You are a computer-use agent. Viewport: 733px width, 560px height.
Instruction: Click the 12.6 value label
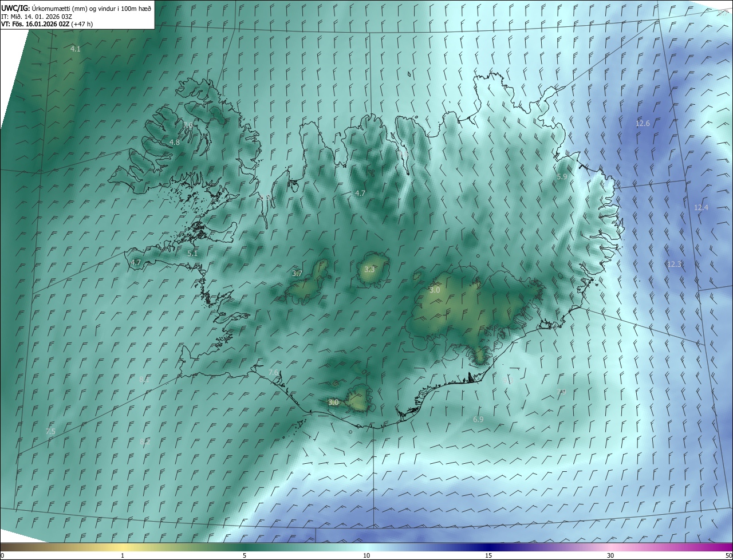pos(643,124)
